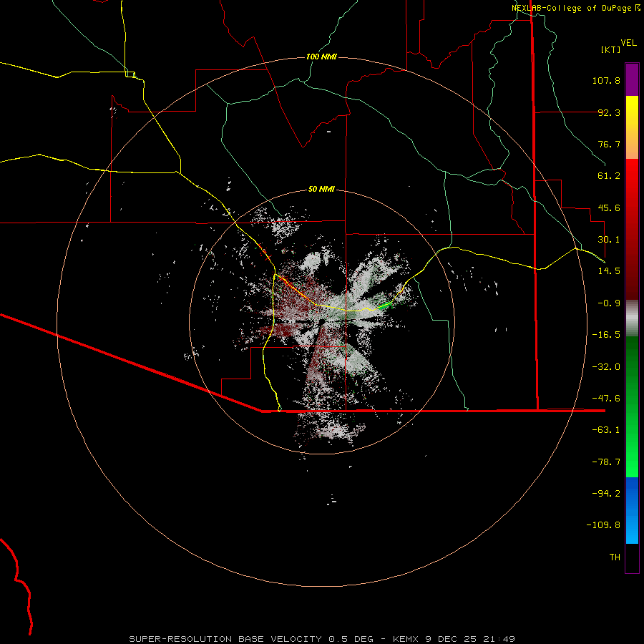The height and width of the screenshot is (644, 644).
Task: Click the TH threshold label
Action: click(615, 557)
